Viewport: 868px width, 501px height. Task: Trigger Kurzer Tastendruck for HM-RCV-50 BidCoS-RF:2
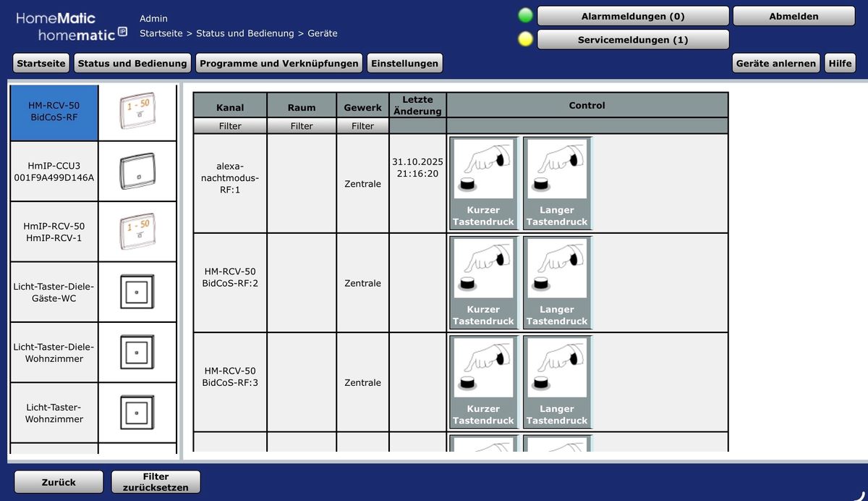[483, 282]
